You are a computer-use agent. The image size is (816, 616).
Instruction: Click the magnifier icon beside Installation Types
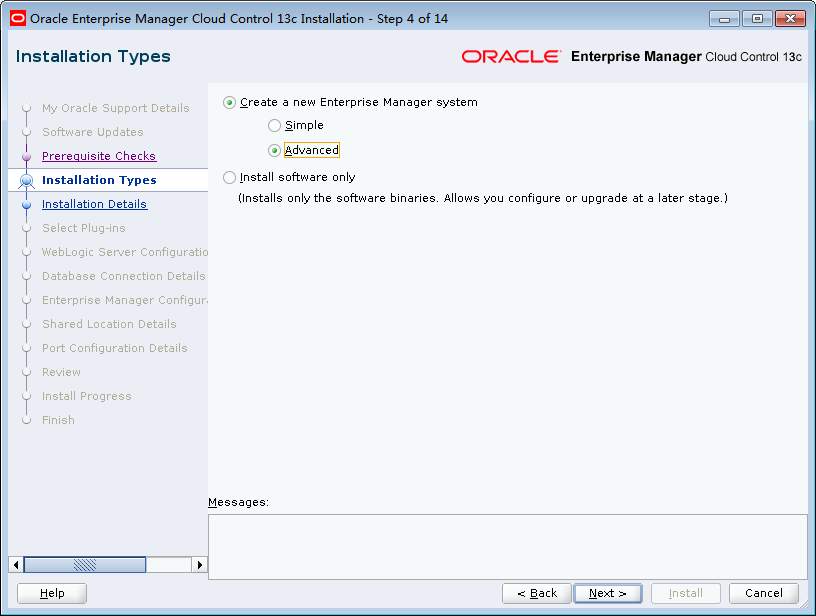click(x=27, y=180)
